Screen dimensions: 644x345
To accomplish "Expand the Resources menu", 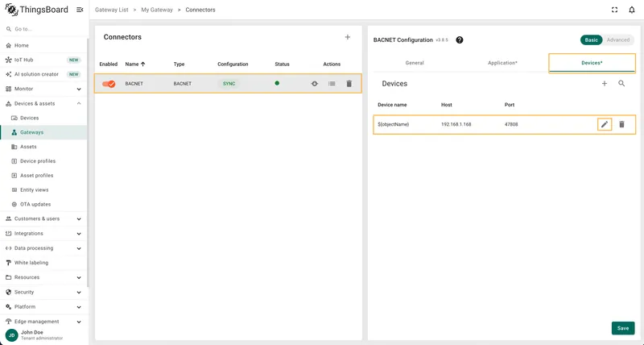I will point(43,277).
